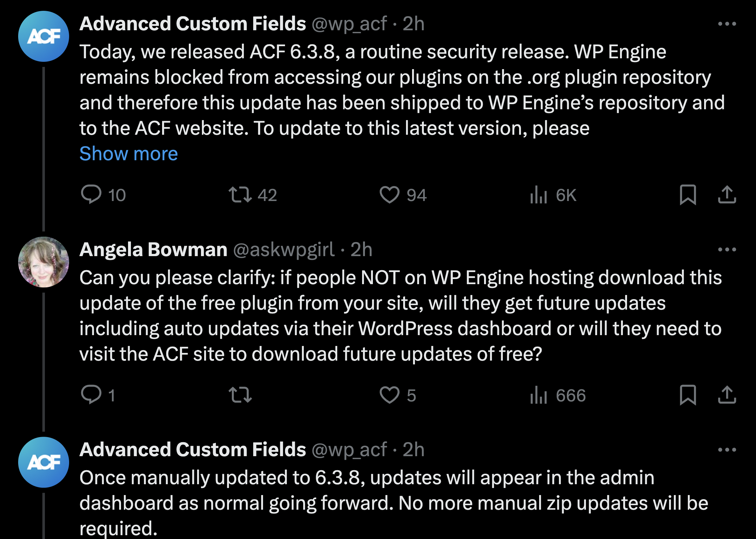Like the ACF 6.3.8 release tweet
756x539 pixels.
(x=389, y=195)
